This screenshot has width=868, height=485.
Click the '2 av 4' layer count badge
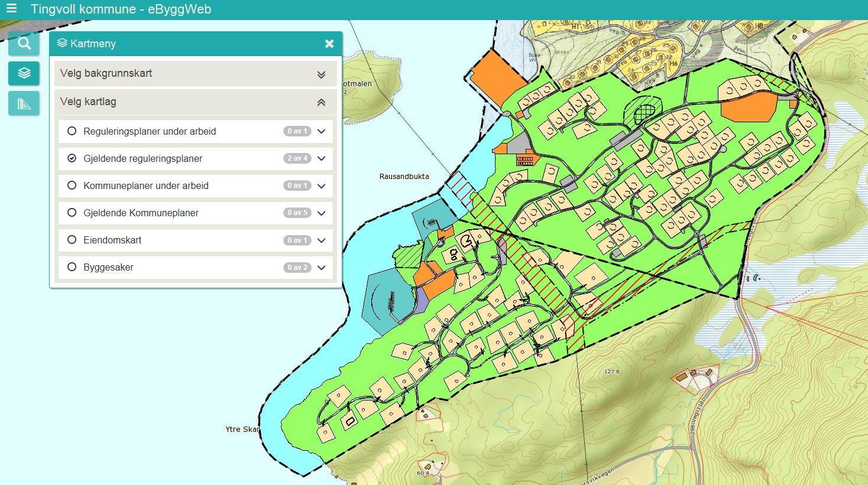297,158
